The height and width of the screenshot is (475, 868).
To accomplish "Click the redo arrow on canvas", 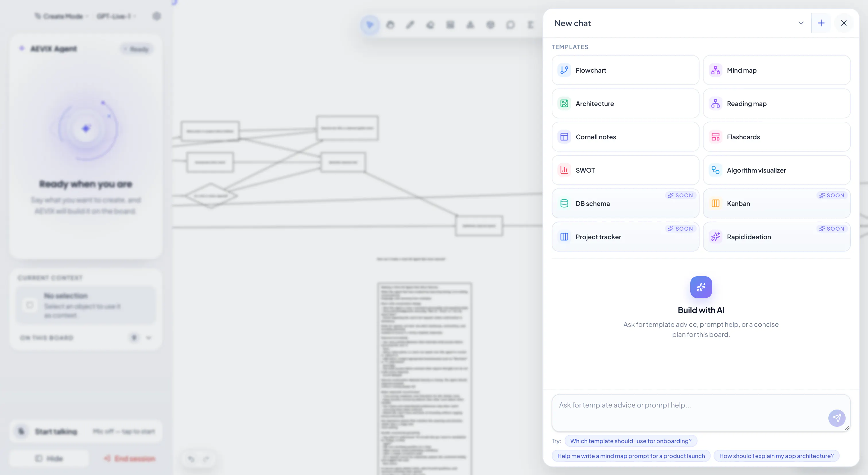I will (x=206, y=459).
